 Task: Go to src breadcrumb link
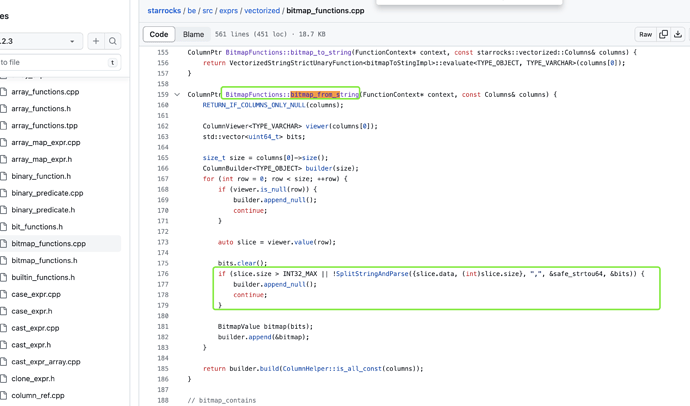[x=207, y=11]
